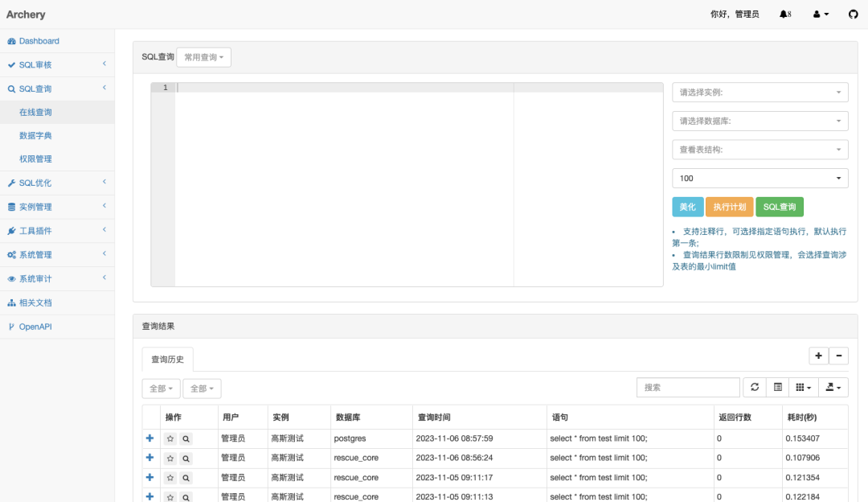Click the plus button to expand all rows
The image size is (868, 502).
819,356
